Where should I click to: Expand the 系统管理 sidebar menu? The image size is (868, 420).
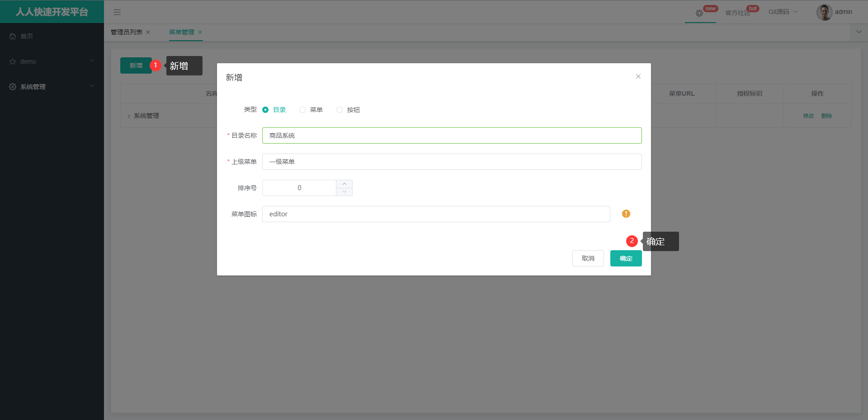pyautogui.click(x=52, y=87)
